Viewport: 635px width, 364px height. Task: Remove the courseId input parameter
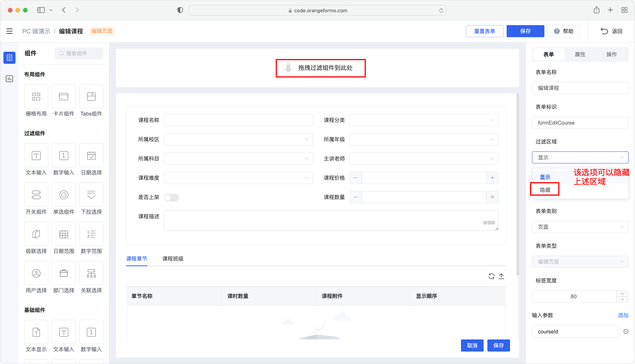[x=626, y=332]
